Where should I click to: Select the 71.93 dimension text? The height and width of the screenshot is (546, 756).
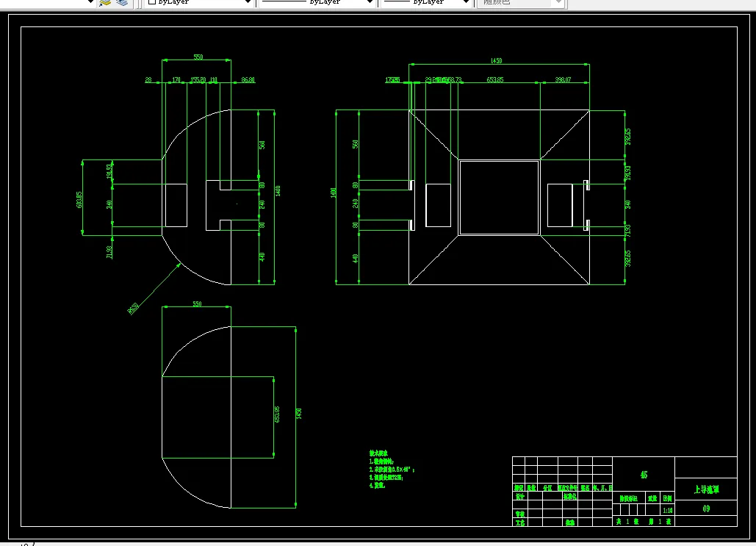(627, 231)
